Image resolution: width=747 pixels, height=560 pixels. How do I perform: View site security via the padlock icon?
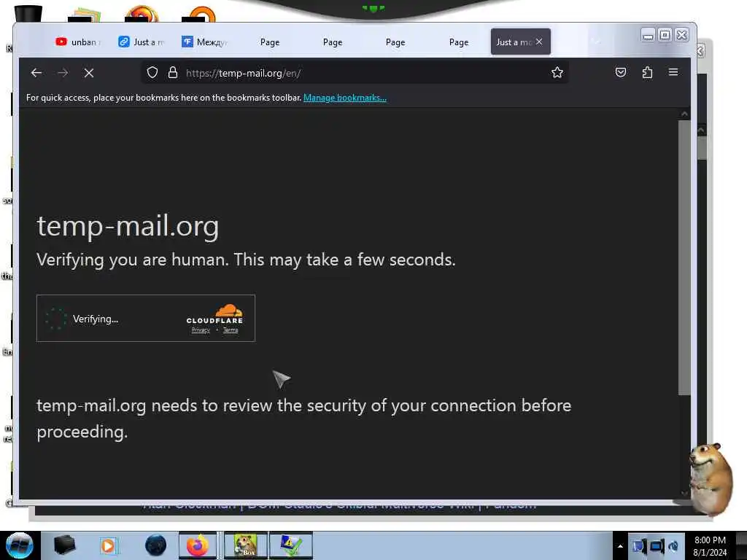click(x=172, y=72)
